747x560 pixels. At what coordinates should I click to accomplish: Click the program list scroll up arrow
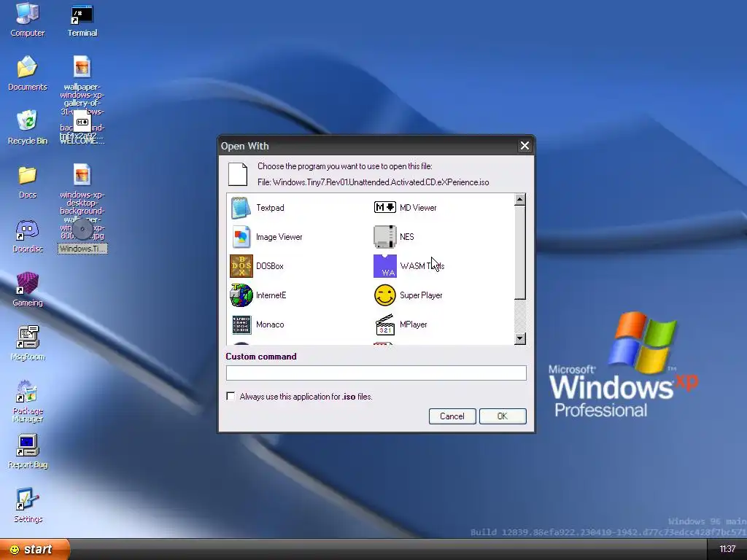click(519, 200)
